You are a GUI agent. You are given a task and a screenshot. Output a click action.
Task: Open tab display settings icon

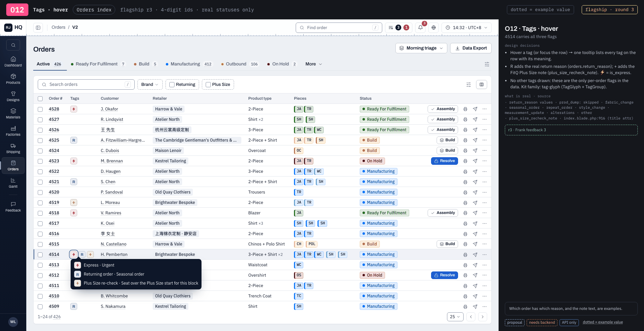point(487,64)
